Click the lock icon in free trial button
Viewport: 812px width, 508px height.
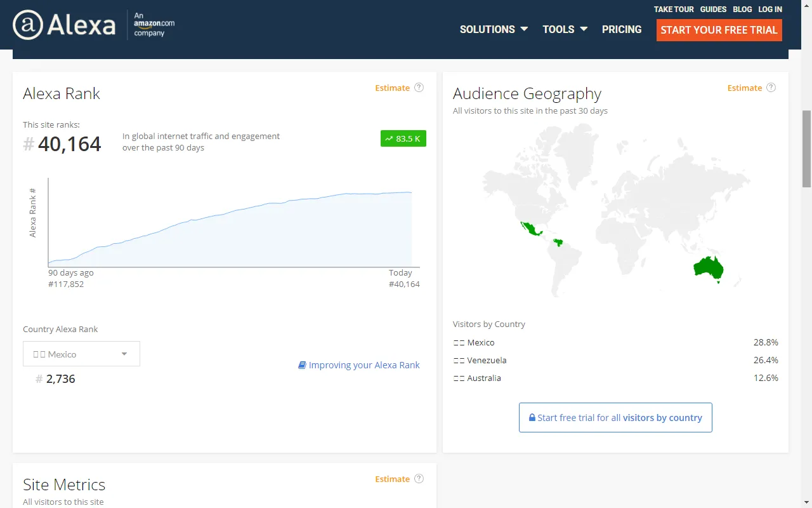tap(532, 418)
